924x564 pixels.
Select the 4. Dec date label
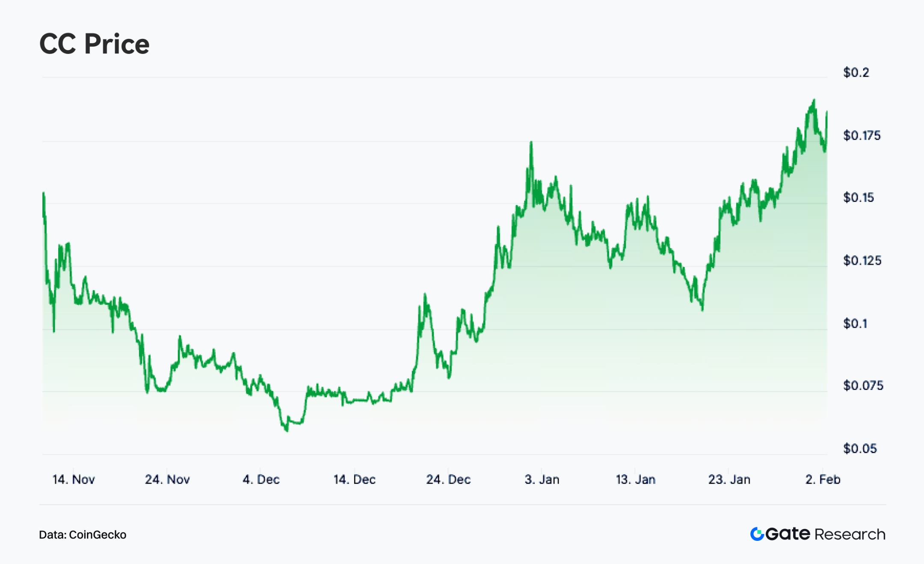[261, 479]
